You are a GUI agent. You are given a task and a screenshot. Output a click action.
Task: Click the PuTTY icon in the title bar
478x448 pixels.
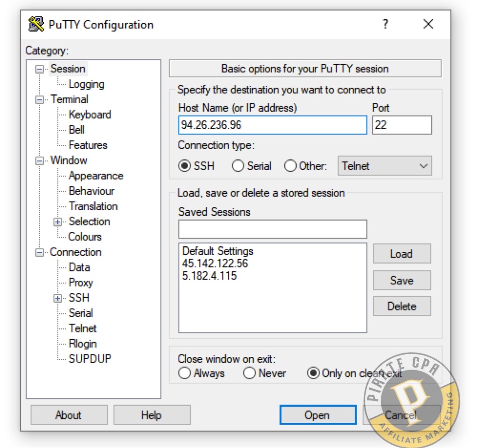(x=36, y=24)
